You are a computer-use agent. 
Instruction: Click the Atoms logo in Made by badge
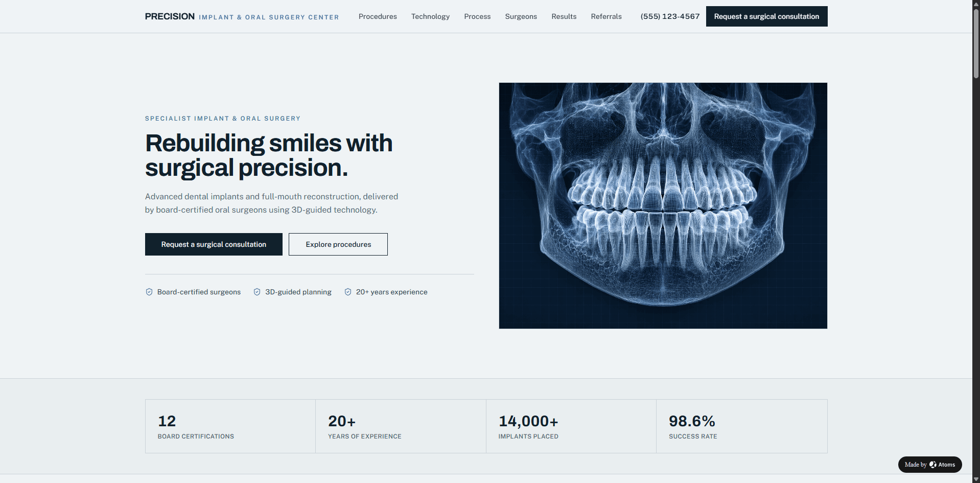(x=933, y=465)
